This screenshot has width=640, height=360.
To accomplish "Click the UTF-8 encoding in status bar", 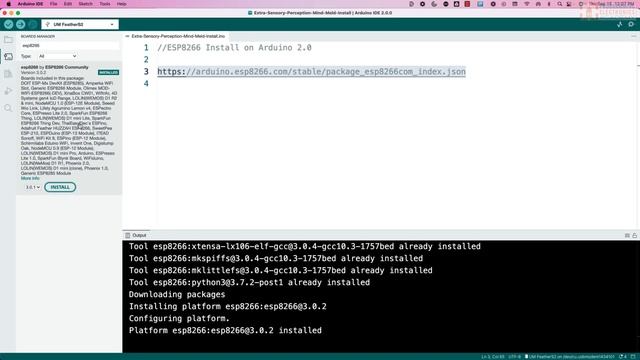I will point(514,357).
